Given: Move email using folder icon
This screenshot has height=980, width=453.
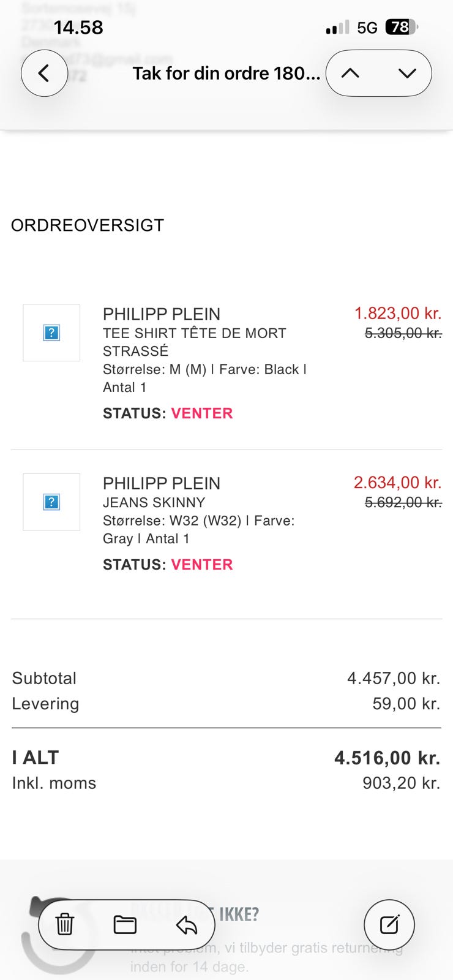Looking at the screenshot, I should [125, 924].
